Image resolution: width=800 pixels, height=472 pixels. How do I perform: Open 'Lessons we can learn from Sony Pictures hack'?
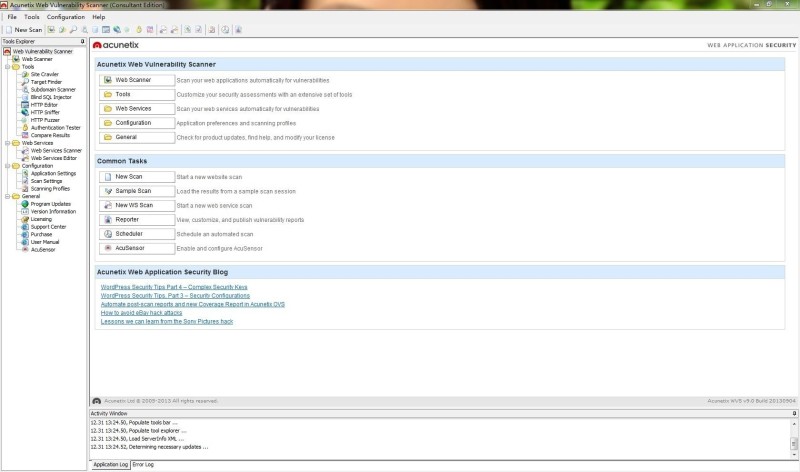click(x=166, y=322)
